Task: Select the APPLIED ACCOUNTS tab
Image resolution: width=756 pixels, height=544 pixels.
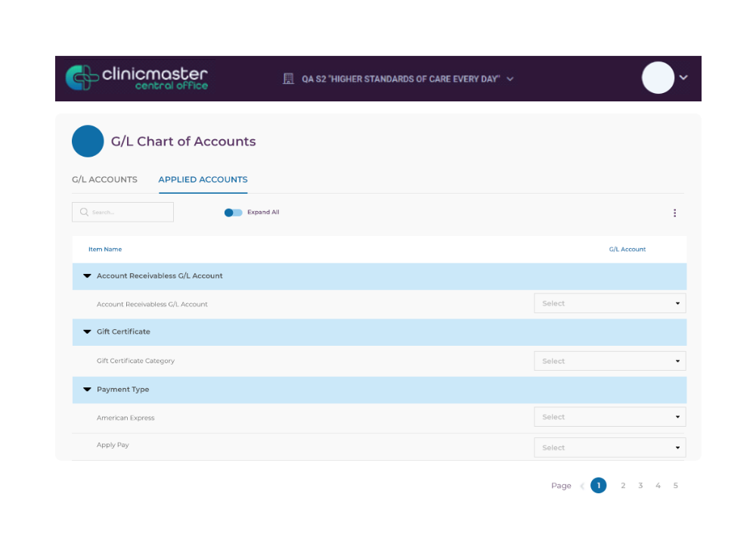Action: [x=203, y=179]
